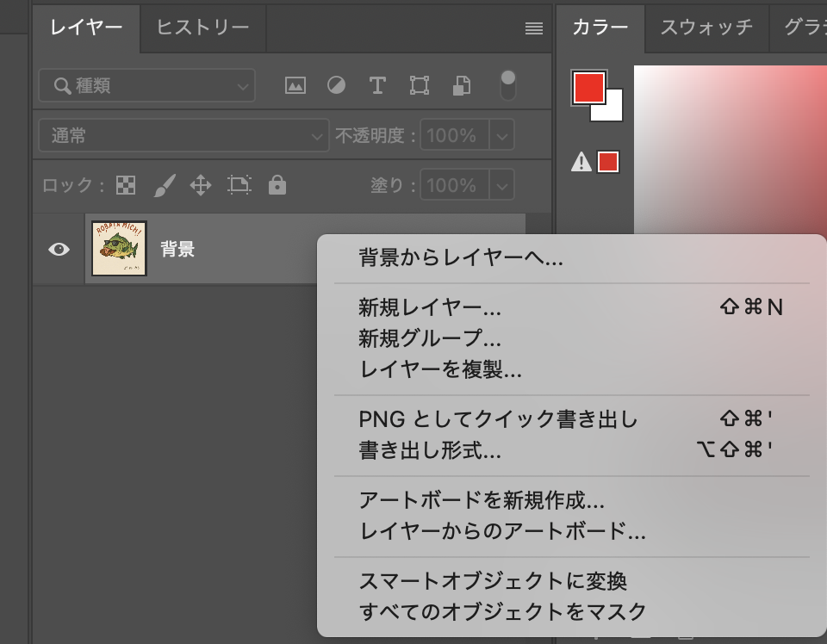The image size is (827, 644).
Task: Filter layers by pixel layer icon
Action: (295, 85)
